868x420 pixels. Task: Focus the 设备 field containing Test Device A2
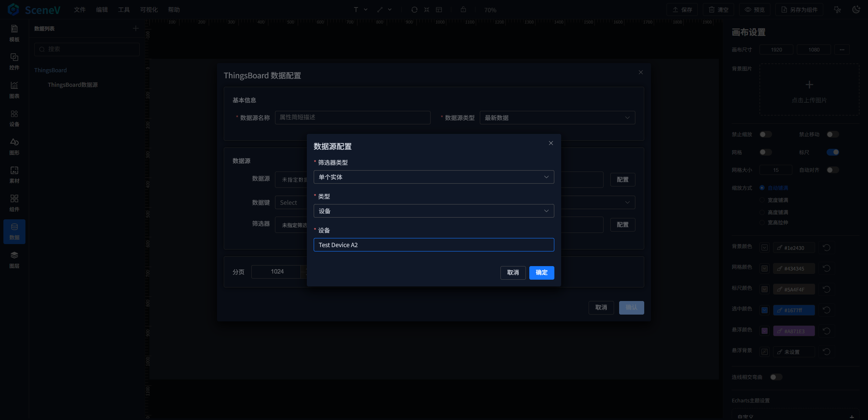[x=434, y=245]
